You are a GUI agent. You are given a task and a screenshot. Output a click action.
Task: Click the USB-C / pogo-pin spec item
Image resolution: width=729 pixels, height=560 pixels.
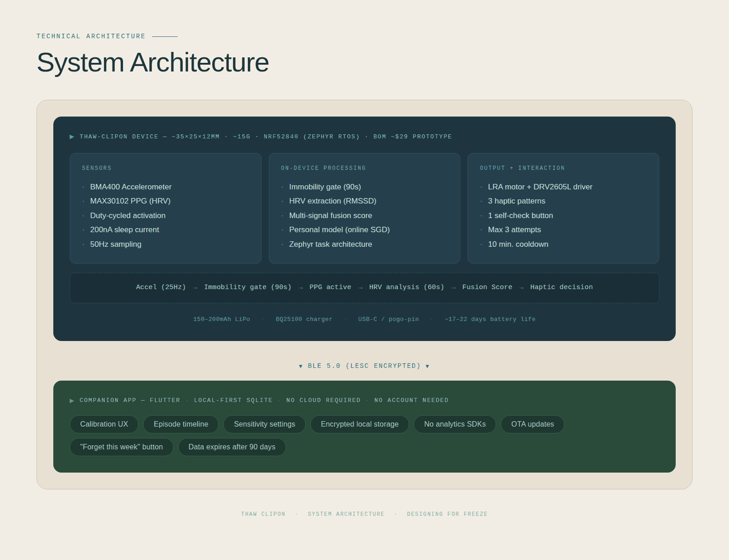click(388, 319)
